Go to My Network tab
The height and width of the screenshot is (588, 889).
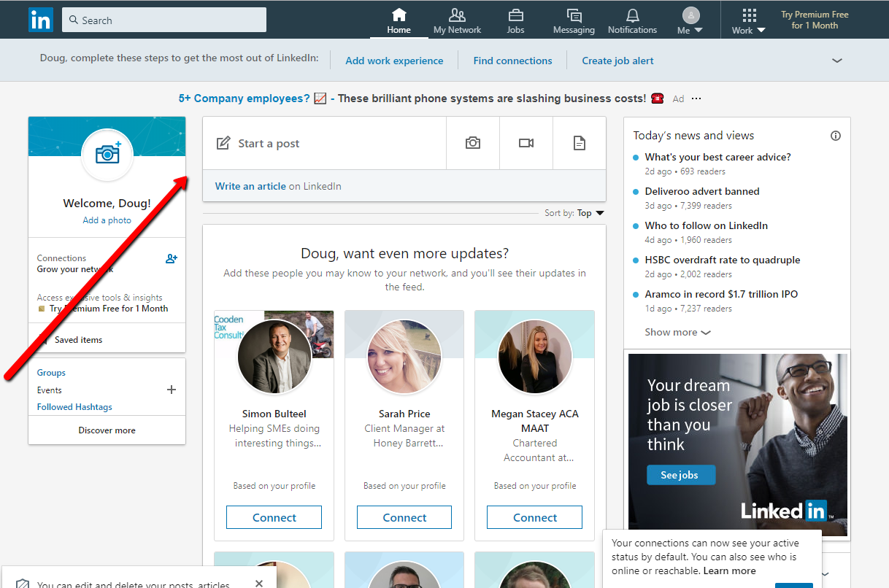pos(457,21)
